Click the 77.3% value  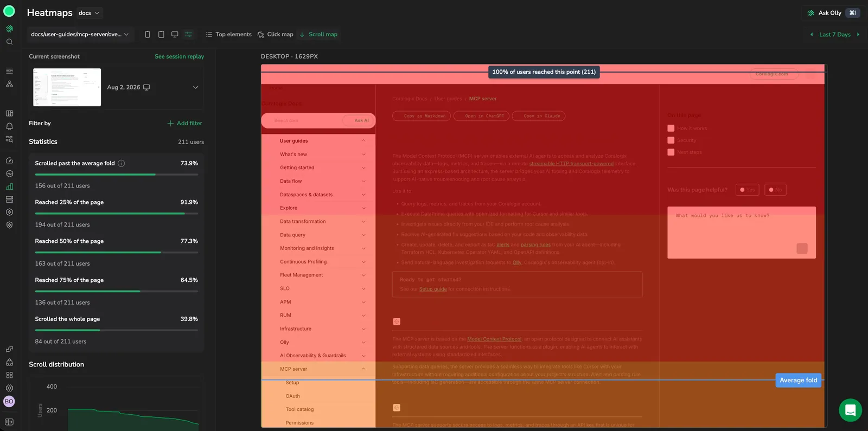tap(189, 241)
